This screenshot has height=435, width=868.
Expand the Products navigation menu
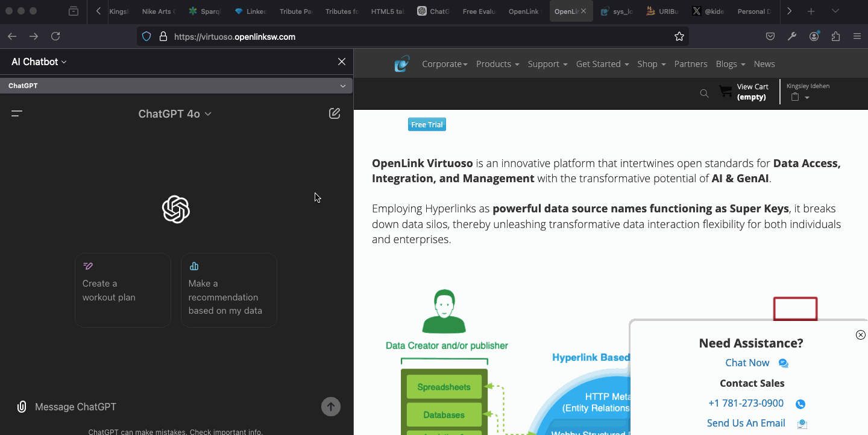[497, 64]
